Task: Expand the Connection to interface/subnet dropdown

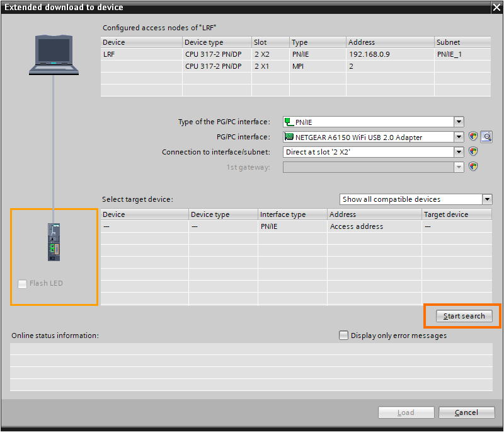Action: (x=459, y=151)
